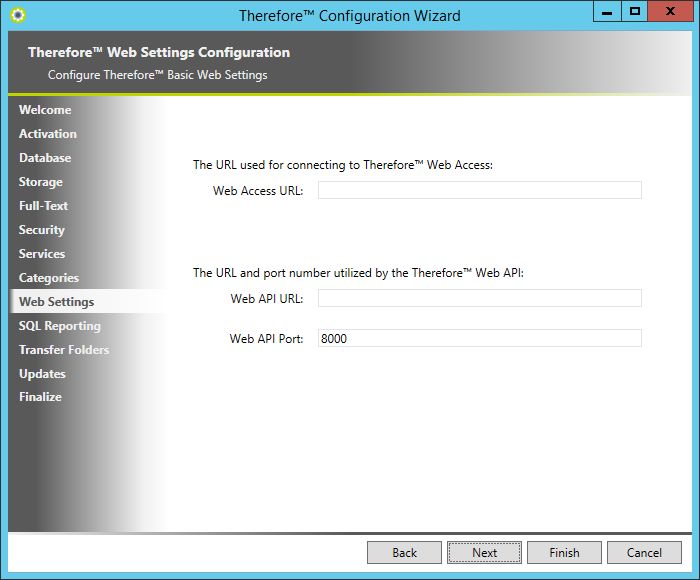The image size is (700, 580).
Task: Select the Security step
Action: pos(42,230)
